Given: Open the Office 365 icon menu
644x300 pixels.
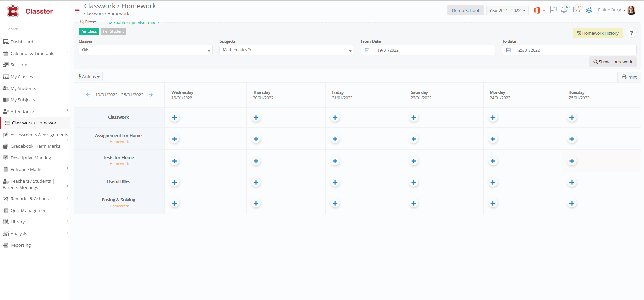Looking at the screenshot, I should pos(539,10).
